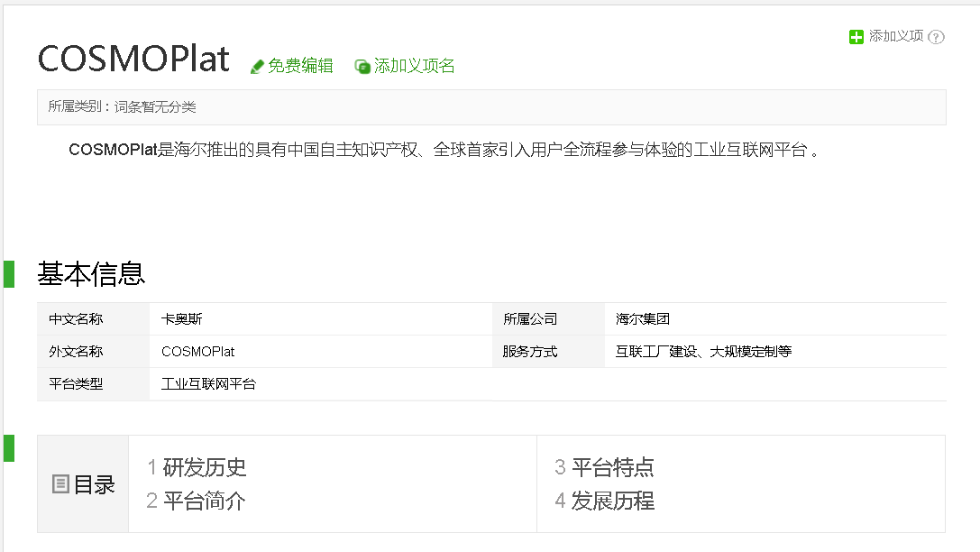Click the 外文名称 label cell

(x=93, y=352)
